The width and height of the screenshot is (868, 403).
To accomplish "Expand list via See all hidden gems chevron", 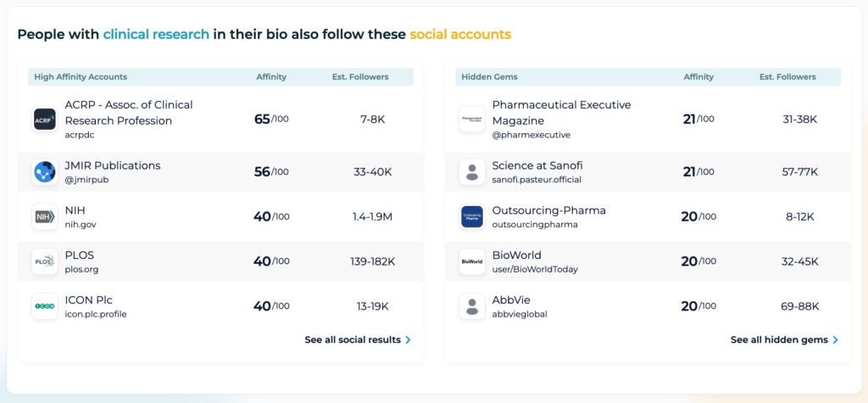I will (x=835, y=340).
